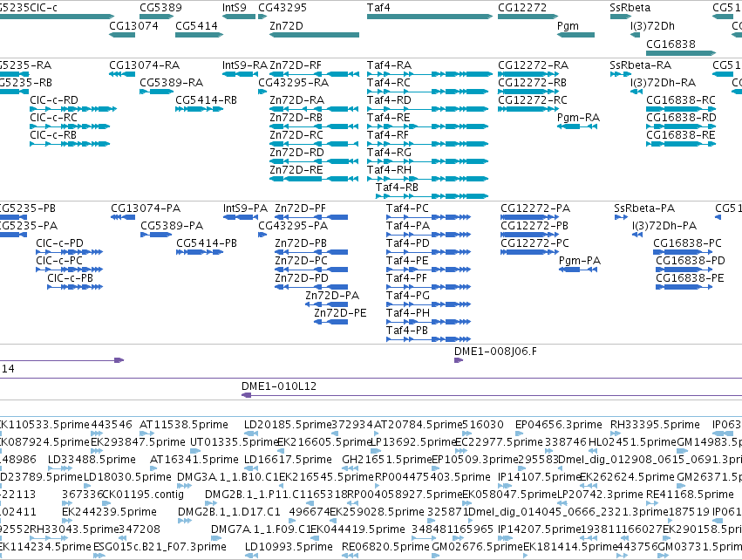Click protein CG12272-PA
Screen dimensions: 742x560
click(529, 217)
